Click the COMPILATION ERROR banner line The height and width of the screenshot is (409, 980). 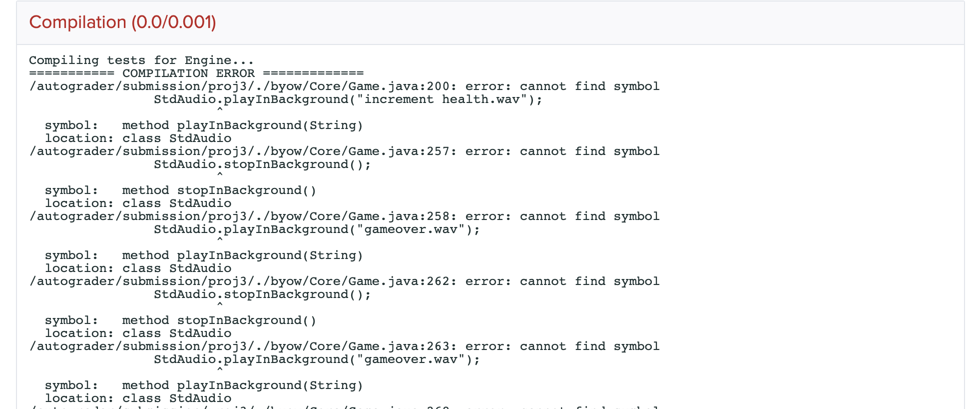click(x=196, y=73)
